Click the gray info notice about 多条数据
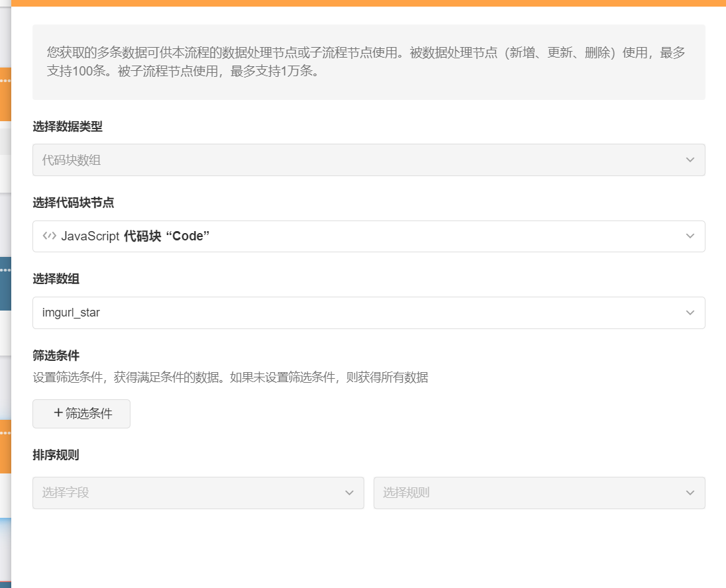The image size is (726, 588). 368,62
